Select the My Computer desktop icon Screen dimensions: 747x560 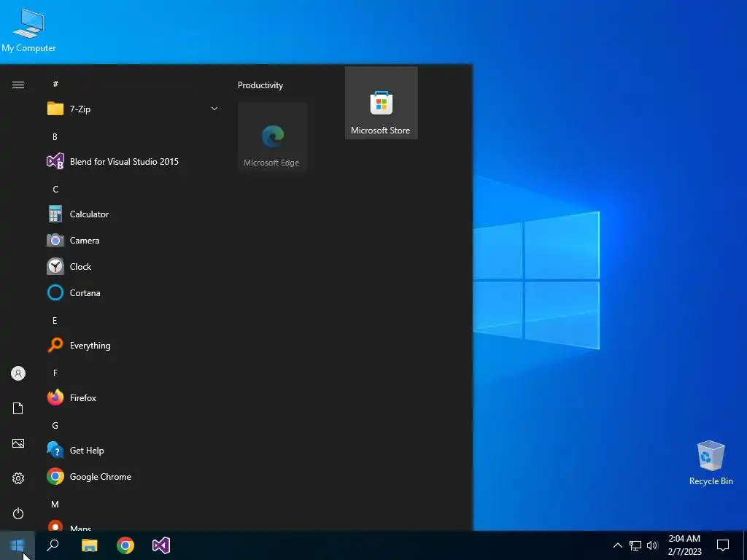point(28,30)
